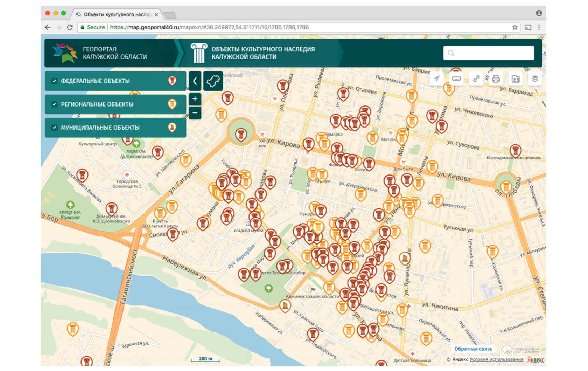Zoom in with the plus button

click(195, 99)
